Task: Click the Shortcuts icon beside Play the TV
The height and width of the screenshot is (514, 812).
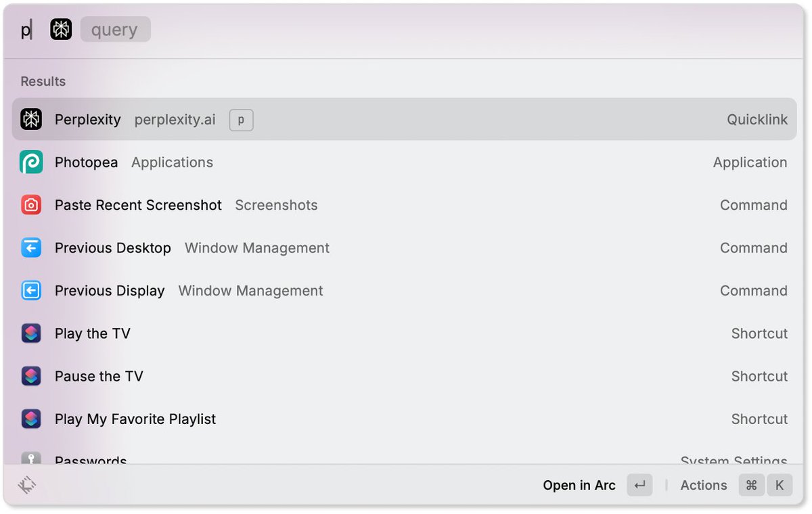Action: [31, 333]
